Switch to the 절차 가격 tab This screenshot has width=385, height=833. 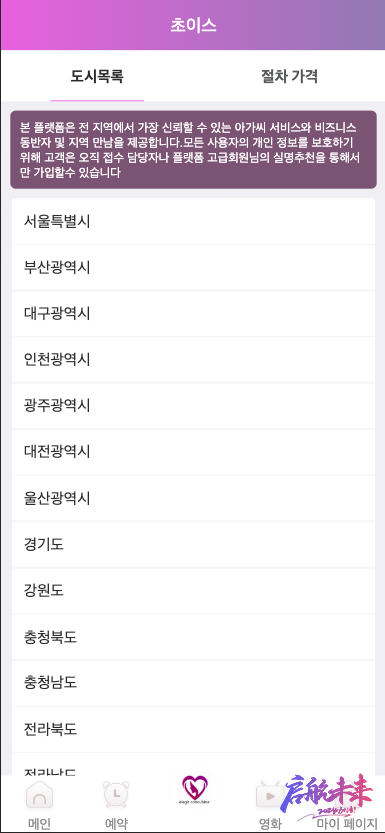click(x=289, y=76)
